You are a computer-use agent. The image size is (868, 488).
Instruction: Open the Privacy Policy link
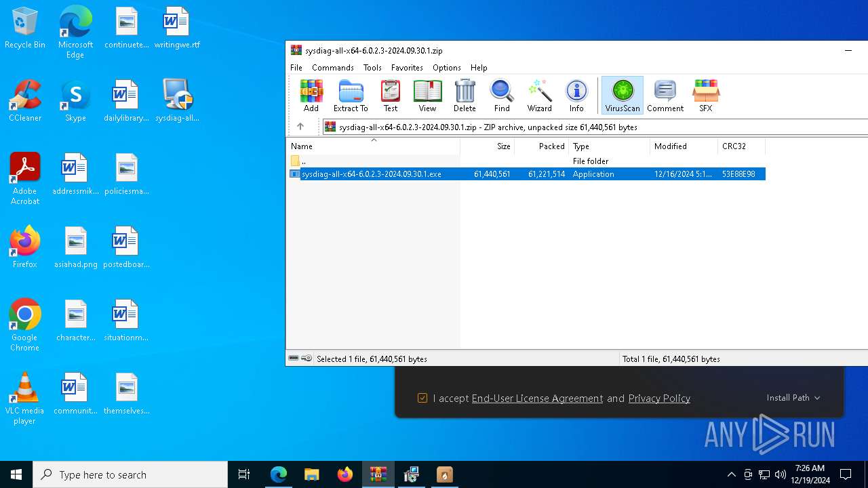659,399
